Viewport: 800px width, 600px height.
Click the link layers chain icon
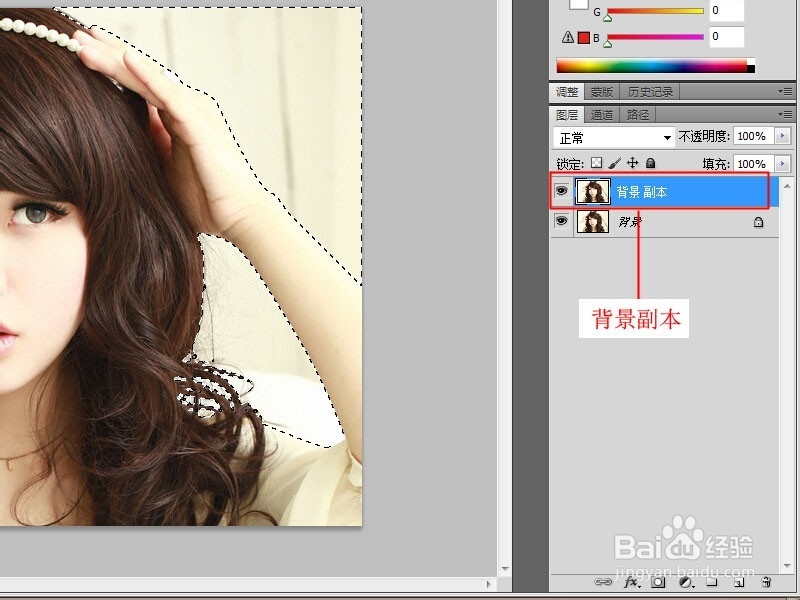coord(603,582)
